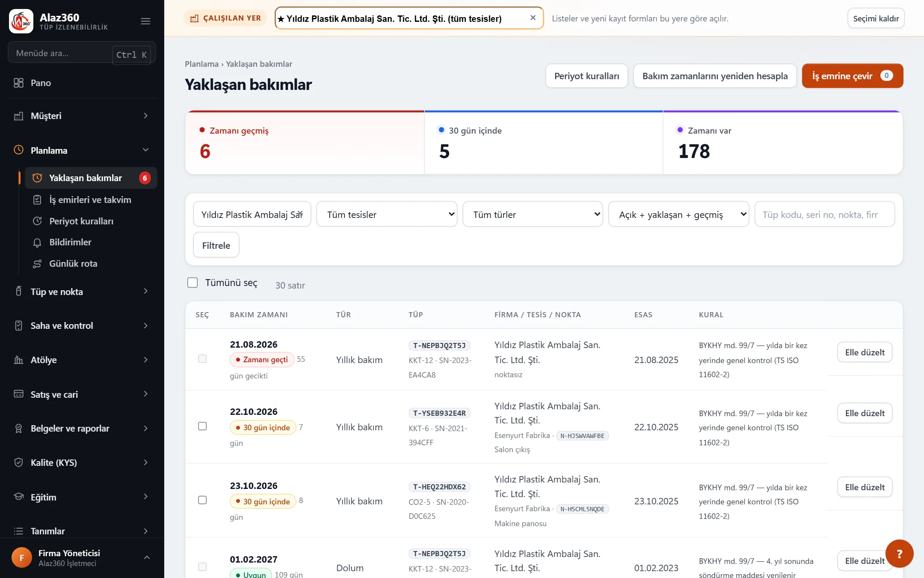Click the Bildirimler bell icon
This screenshot has height=578, width=924.
coord(37,242)
